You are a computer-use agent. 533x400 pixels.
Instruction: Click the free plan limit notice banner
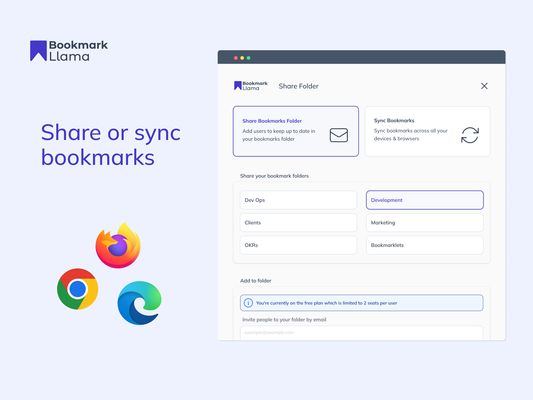[x=361, y=302]
